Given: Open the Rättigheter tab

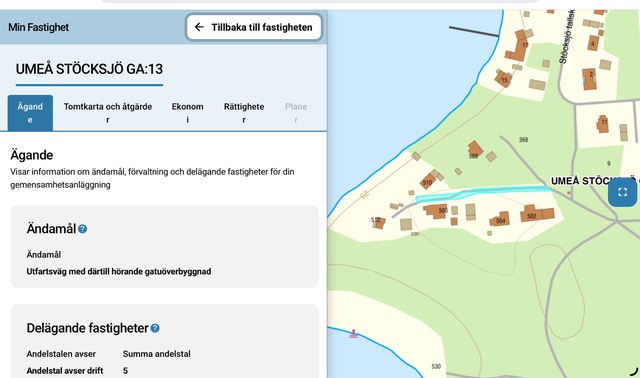Looking at the screenshot, I should 244,113.
